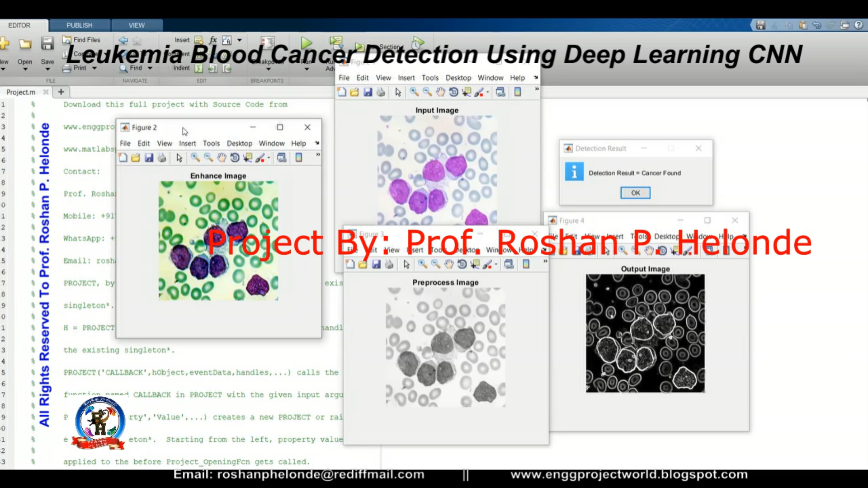Screen dimensions: 868x488
Task: Expand the Find dropdown arrow
Action: [150, 68]
